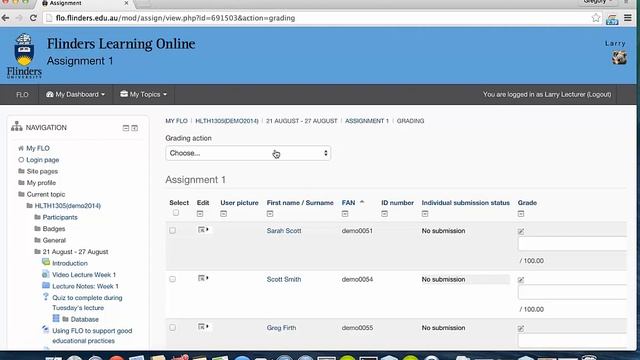Open Sarah Scott's profile link
This screenshot has height=360, width=640.
pyautogui.click(x=284, y=231)
